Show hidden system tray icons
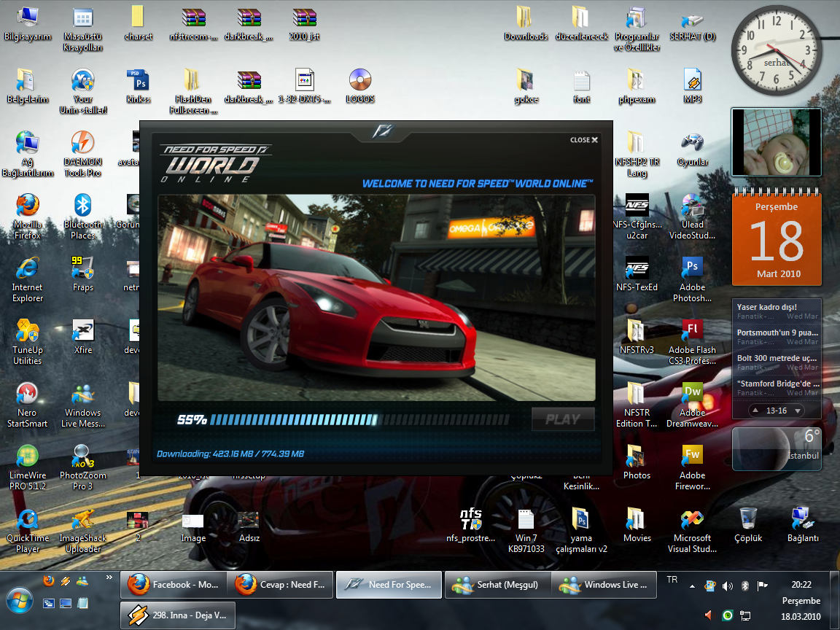Image resolution: width=840 pixels, height=630 pixels. pos(692,586)
